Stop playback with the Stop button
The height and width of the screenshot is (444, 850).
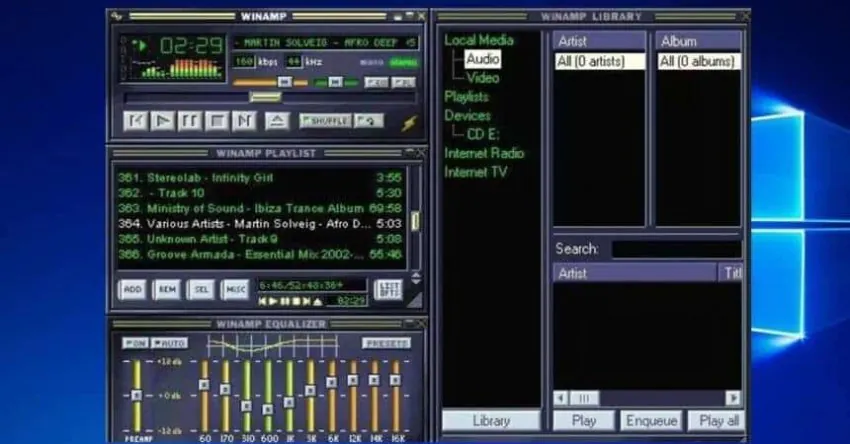tap(217, 120)
